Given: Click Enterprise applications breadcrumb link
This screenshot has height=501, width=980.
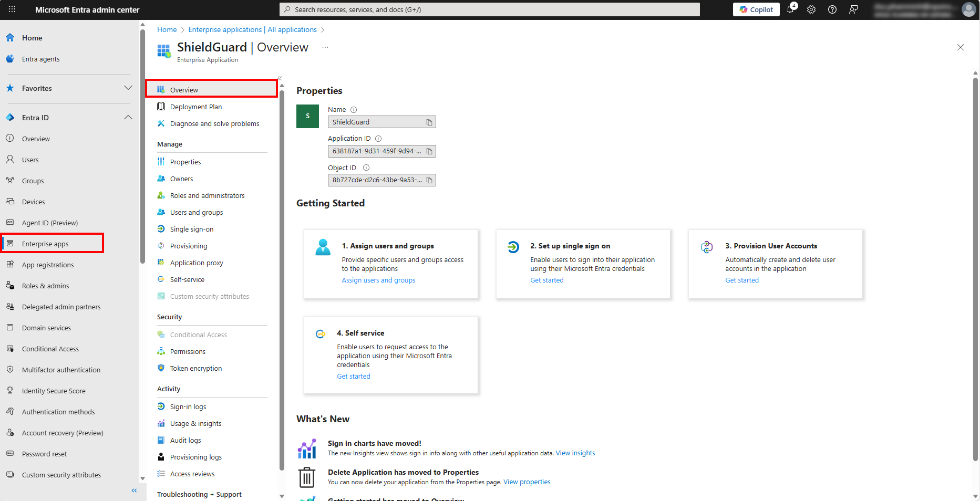Looking at the screenshot, I should [252, 30].
